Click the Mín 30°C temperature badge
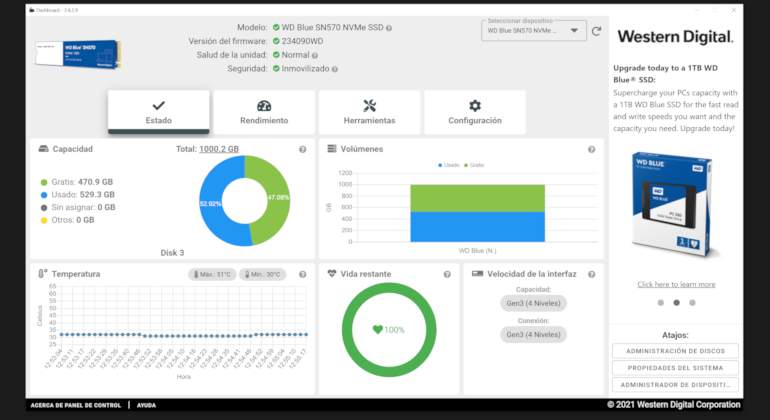The height and width of the screenshot is (420, 770). [x=263, y=274]
